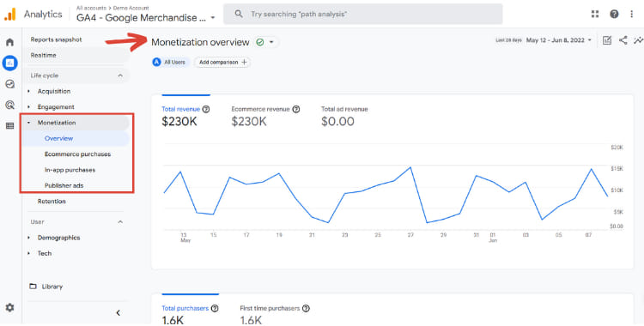Screen dimensions: 644x326
Task: Open the Insights sparkline icon
Action: (639, 40)
